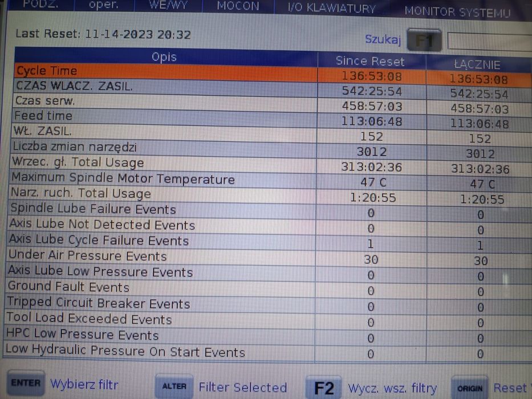Screen dimensions: 532x399
Task: Select the Feed time row
Action: pos(272,119)
